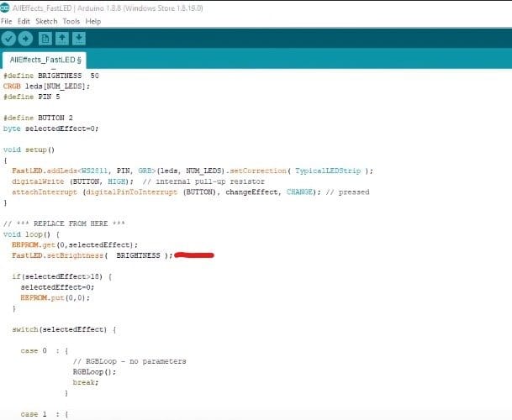The image size is (512, 420).
Task: Click the '#define PIN 5' line
Action: (32, 97)
